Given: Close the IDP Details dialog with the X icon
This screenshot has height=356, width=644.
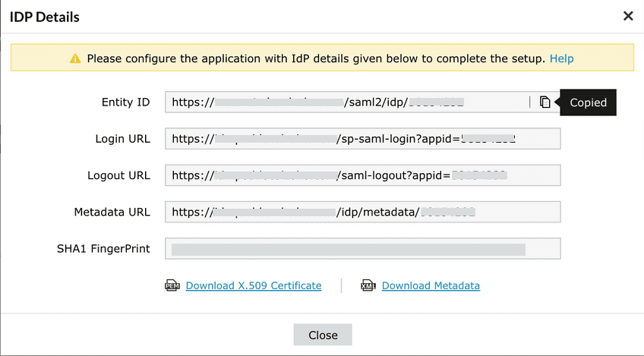Looking at the screenshot, I should pos(628,16).
